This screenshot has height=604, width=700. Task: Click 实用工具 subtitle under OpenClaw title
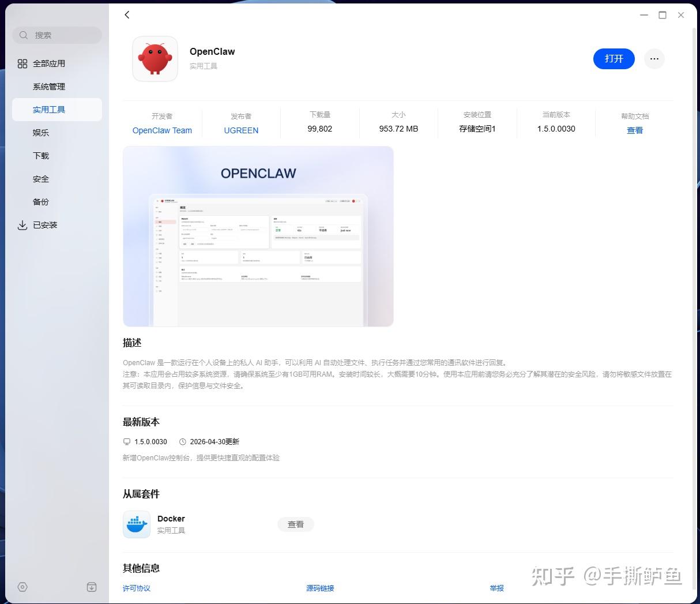pos(204,66)
